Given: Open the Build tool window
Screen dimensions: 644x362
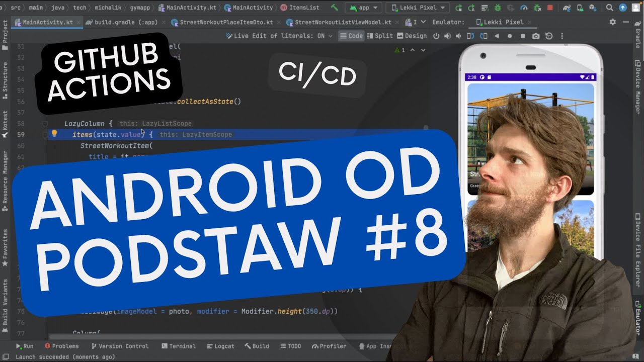Looking at the screenshot, I should 257,346.
